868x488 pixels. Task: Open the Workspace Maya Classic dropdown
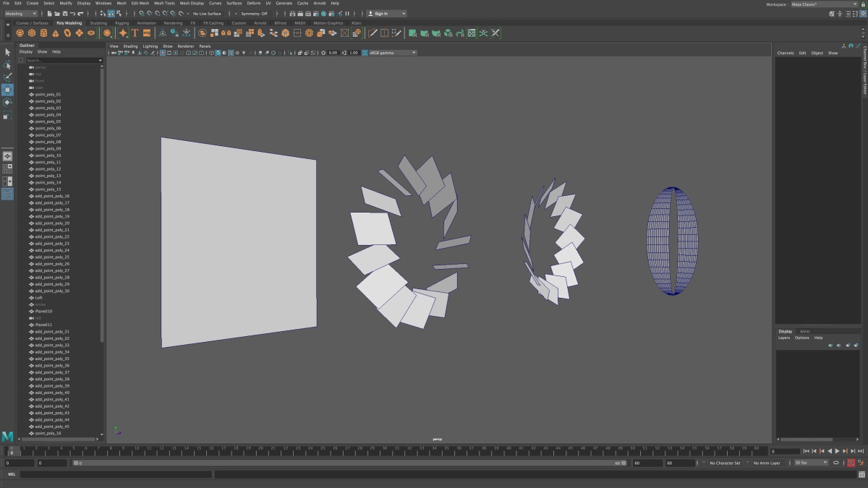pyautogui.click(x=823, y=4)
